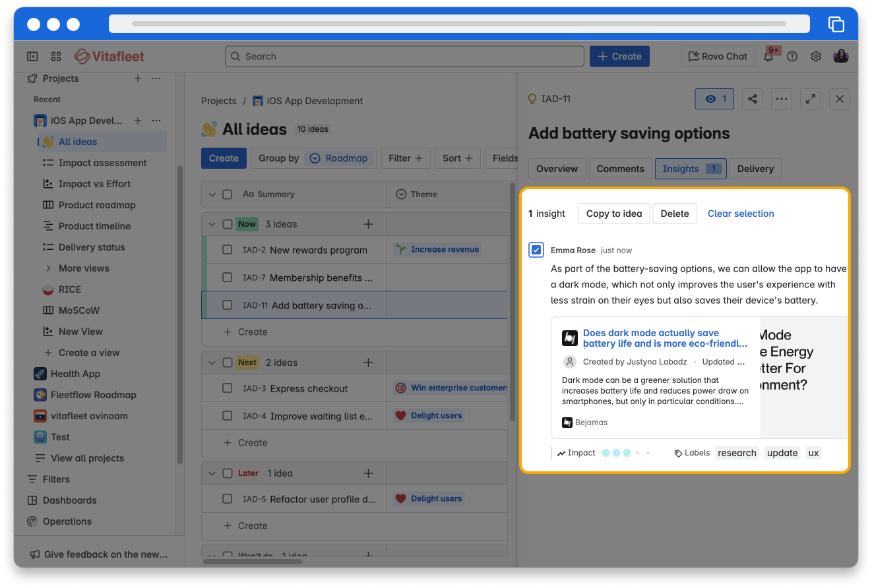The width and height of the screenshot is (872, 588).
Task: Expand the idea panel to full screen
Action: point(811,99)
